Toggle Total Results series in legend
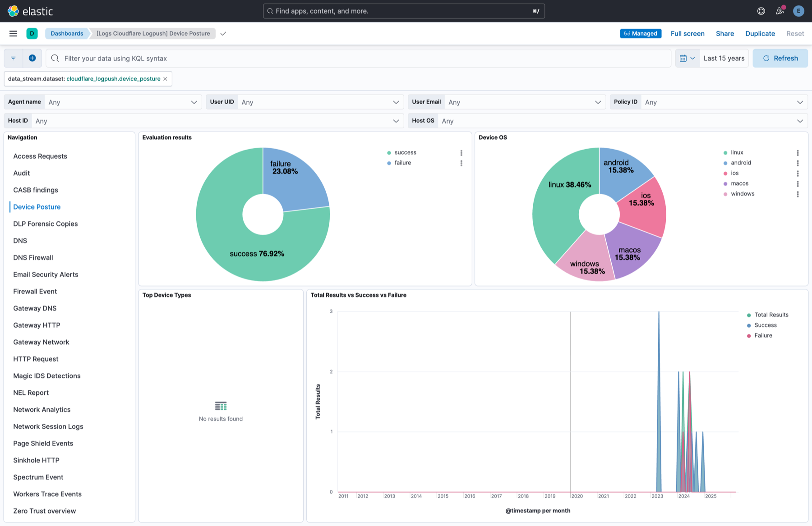 click(x=771, y=315)
